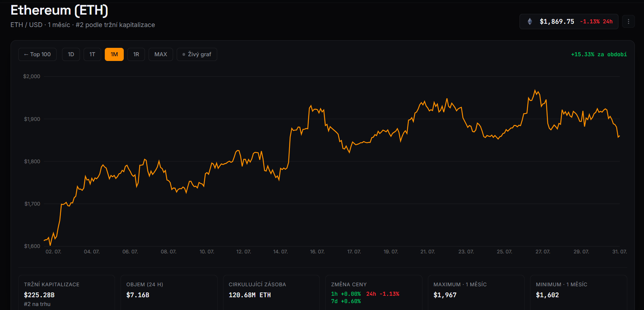Open the three-dot more options menu

628,22
